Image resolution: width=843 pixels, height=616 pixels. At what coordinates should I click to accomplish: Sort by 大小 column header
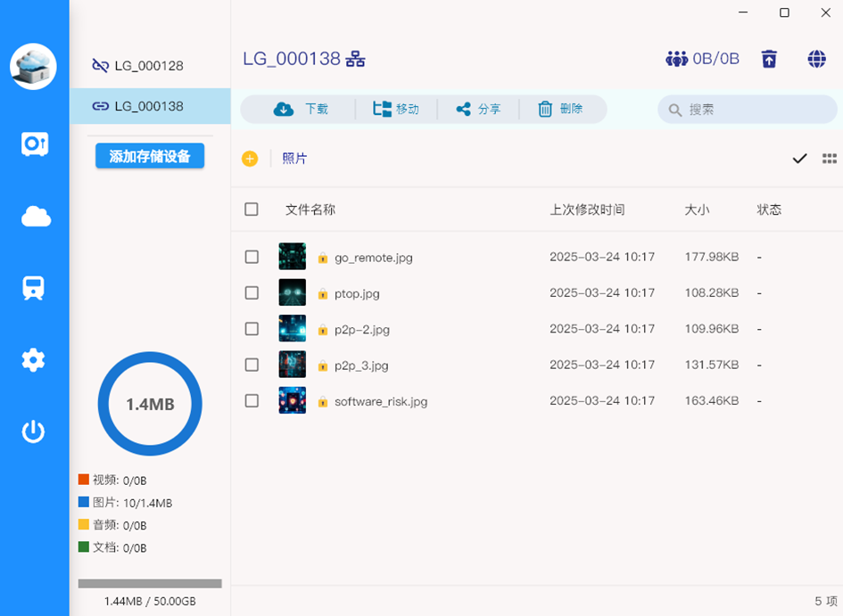click(697, 209)
